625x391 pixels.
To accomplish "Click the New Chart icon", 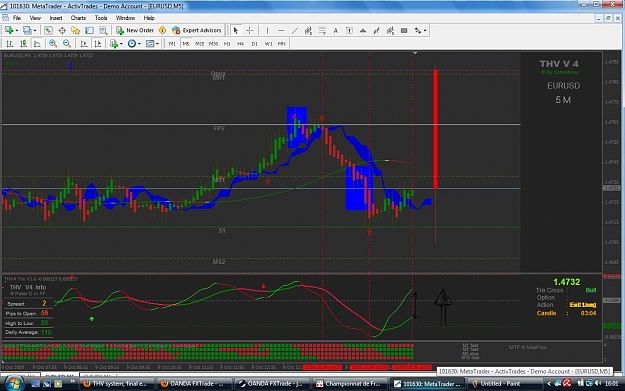I will pos(9,30).
